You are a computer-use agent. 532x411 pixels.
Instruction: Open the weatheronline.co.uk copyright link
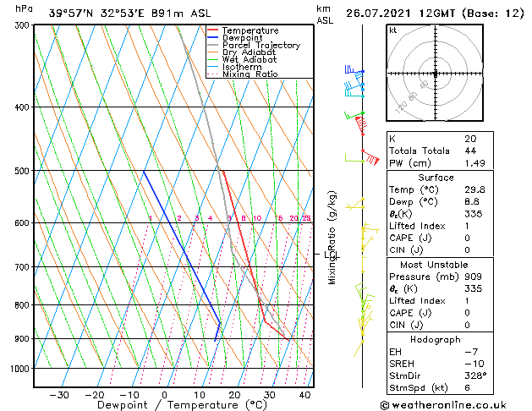tap(443, 405)
